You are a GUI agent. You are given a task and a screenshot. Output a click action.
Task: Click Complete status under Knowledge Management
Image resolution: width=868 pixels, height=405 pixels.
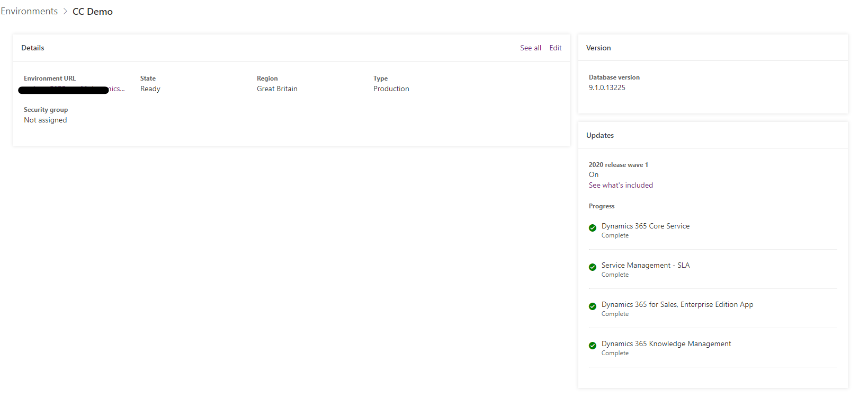pyautogui.click(x=615, y=353)
